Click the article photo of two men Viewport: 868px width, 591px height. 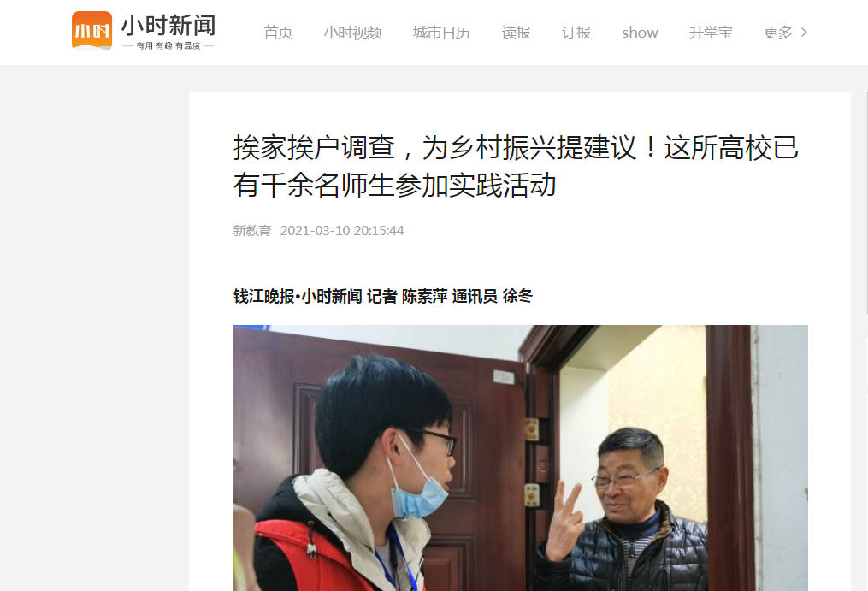tap(520, 458)
